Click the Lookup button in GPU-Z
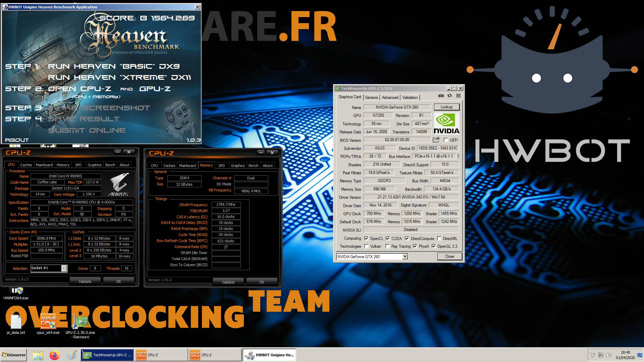644x362 pixels. (446, 107)
